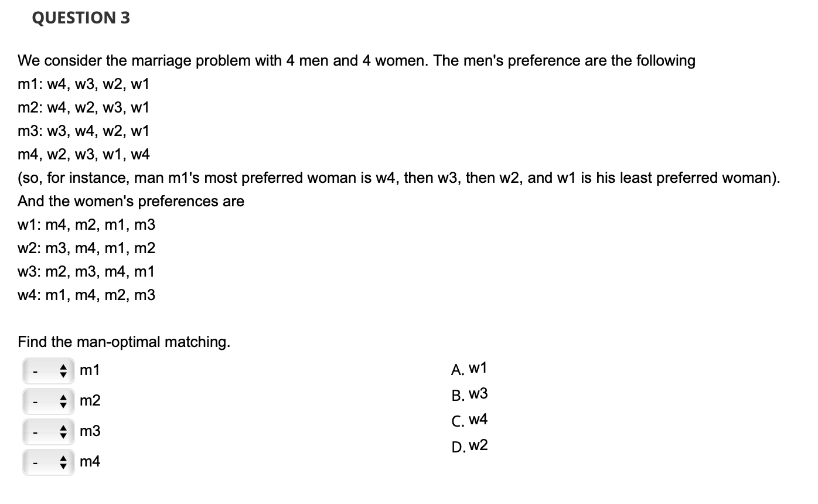Open the dropdown next to m1
The width and height of the screenshot is (818, 504).
click(48, 370)
